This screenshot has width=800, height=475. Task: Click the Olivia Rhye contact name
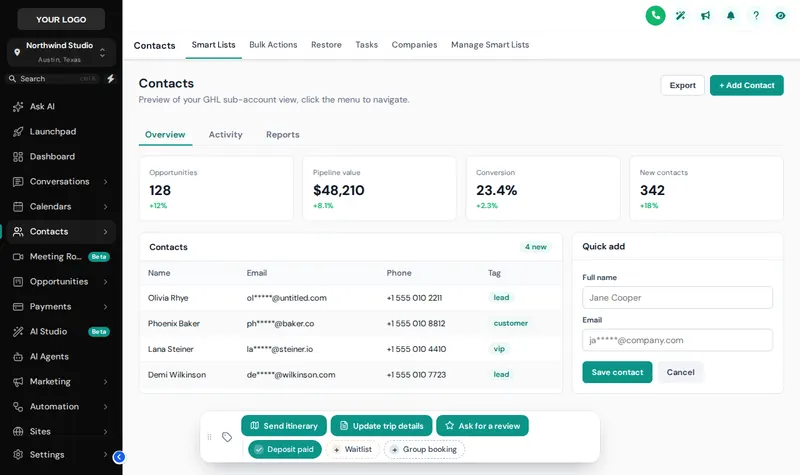(168, 298)
